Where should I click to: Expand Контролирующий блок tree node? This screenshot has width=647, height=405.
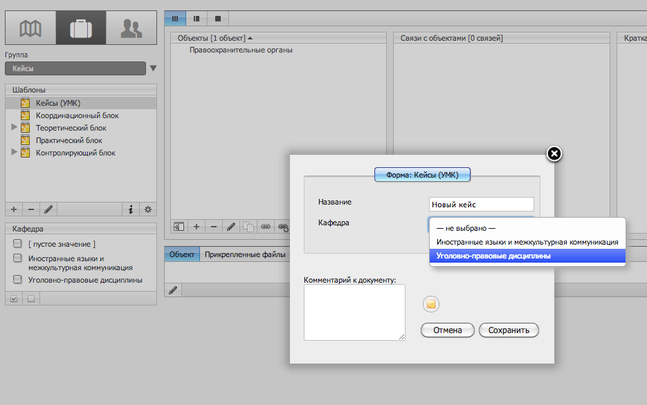[x=14, y=152]
